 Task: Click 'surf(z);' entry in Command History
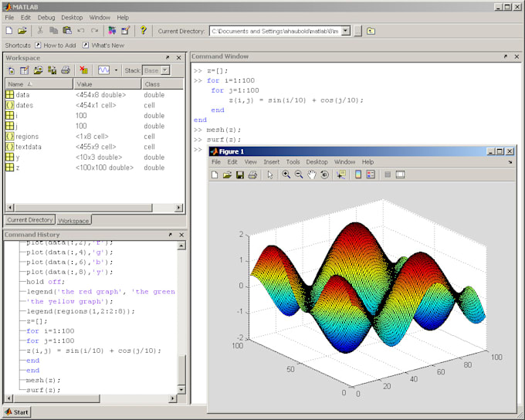[43, 390]
